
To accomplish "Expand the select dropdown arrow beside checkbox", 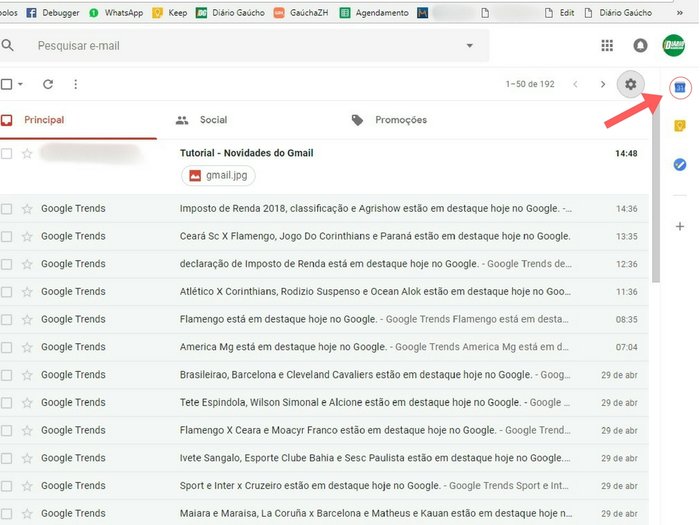I will 20,84.
